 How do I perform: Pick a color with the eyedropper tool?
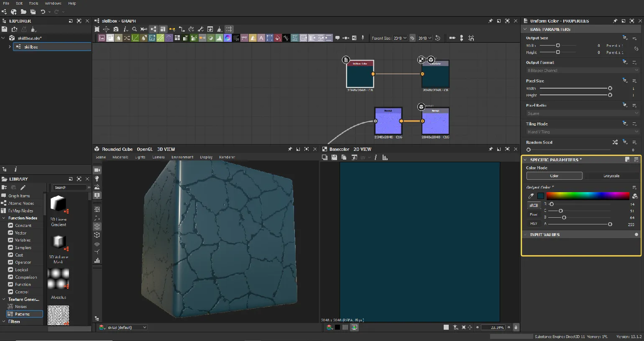(x=531, y=196)
